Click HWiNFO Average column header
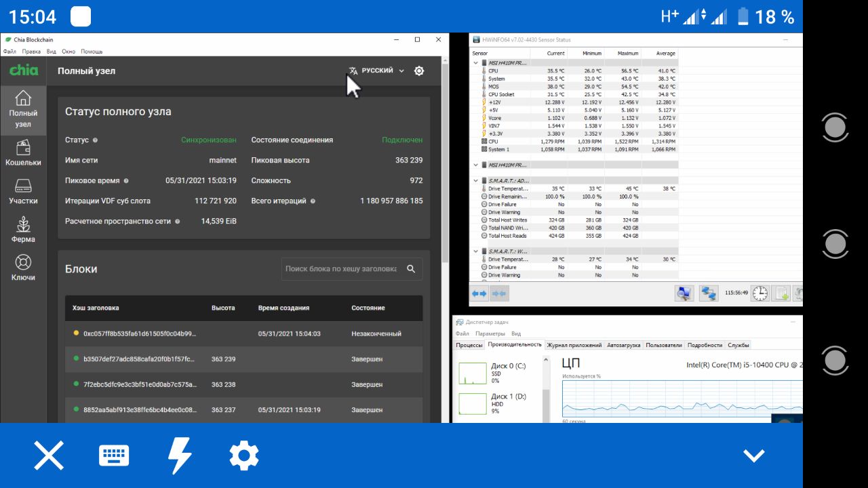The height and width of the screenshot is (488, 868). 665,53
